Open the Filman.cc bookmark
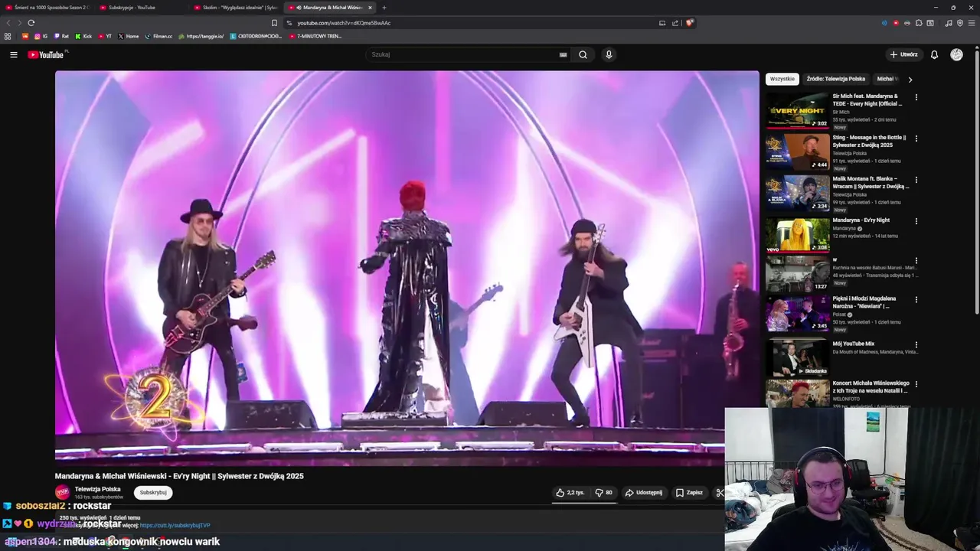Viewport: 980px width, 551px height. click(158, 36)
